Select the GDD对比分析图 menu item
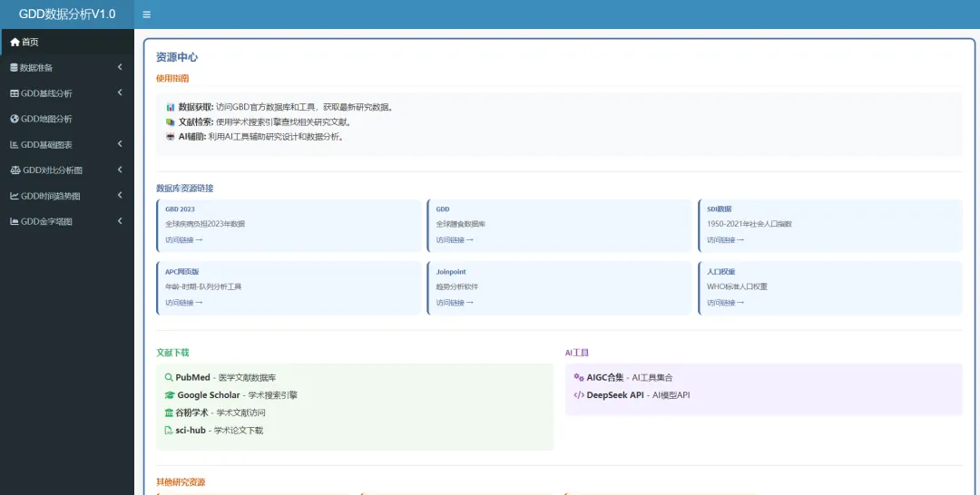980x495 pixels. [x=67, y=170]
